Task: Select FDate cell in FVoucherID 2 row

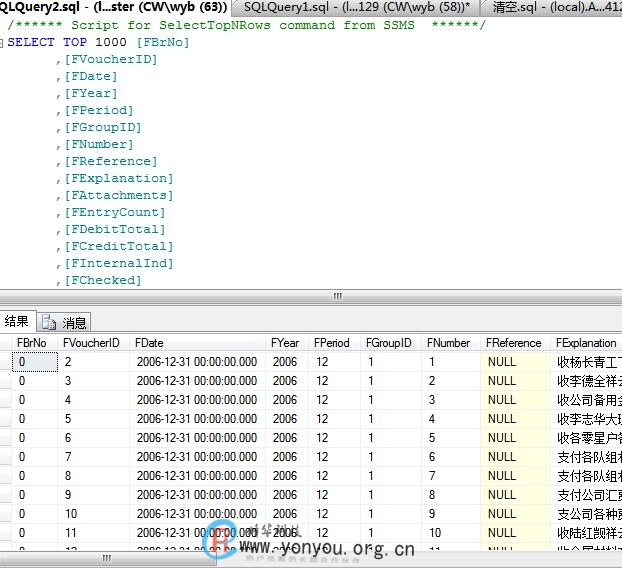Action: pos(197,362)
